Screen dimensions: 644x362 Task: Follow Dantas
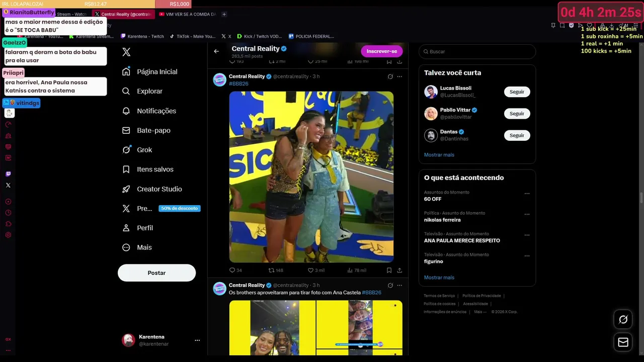[517, 135]
